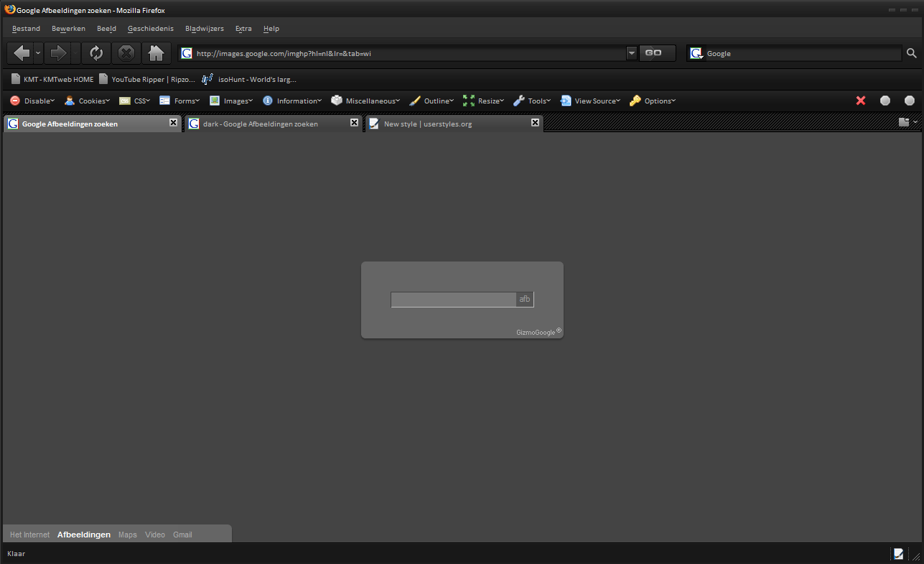Click the Google favicon in the address bar
Viewport: 924px width, 564px height.
coord(187,53)
